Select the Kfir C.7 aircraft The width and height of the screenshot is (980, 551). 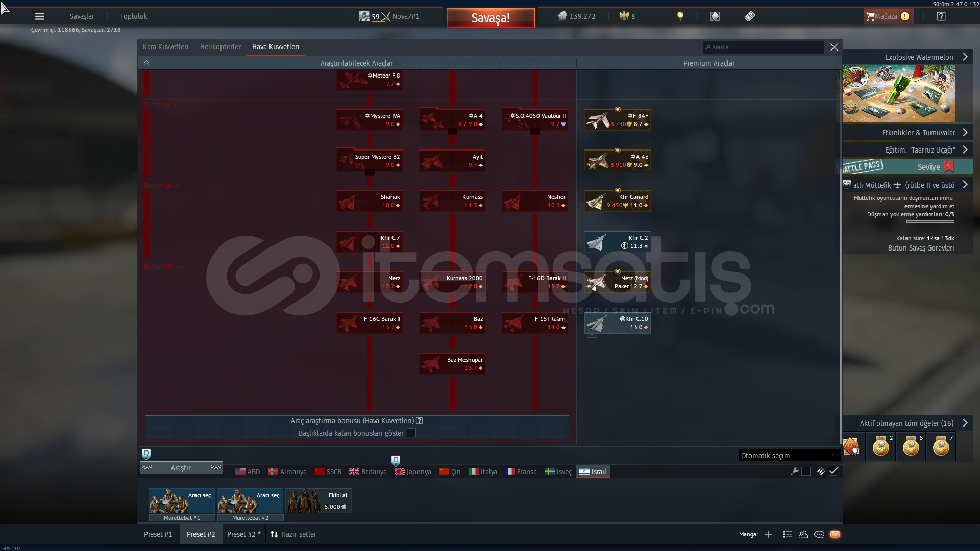(370, 242)
